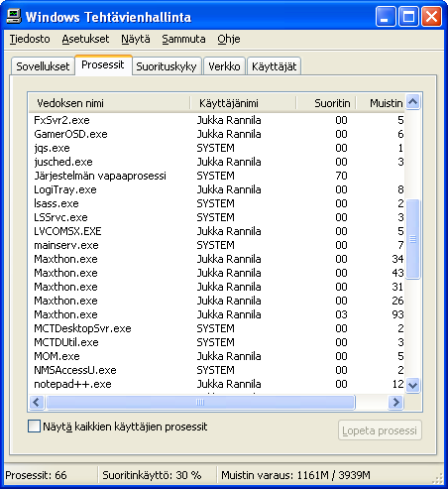
Task: Click the vertical scrollbar up arrow
Action: (412, 101)
